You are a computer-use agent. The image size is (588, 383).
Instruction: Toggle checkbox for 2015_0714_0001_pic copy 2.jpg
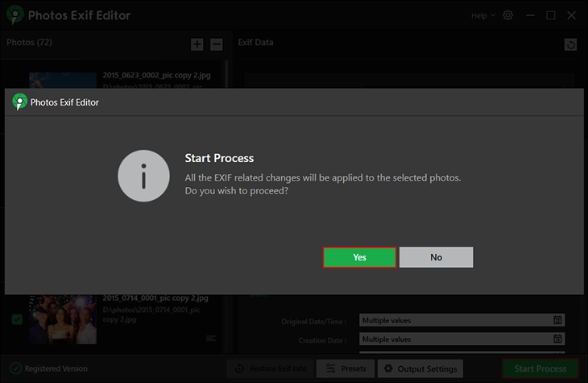pos(17,320)
